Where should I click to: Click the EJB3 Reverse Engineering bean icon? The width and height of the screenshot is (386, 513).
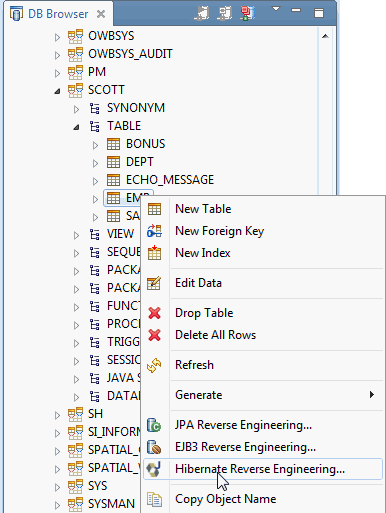154,447
